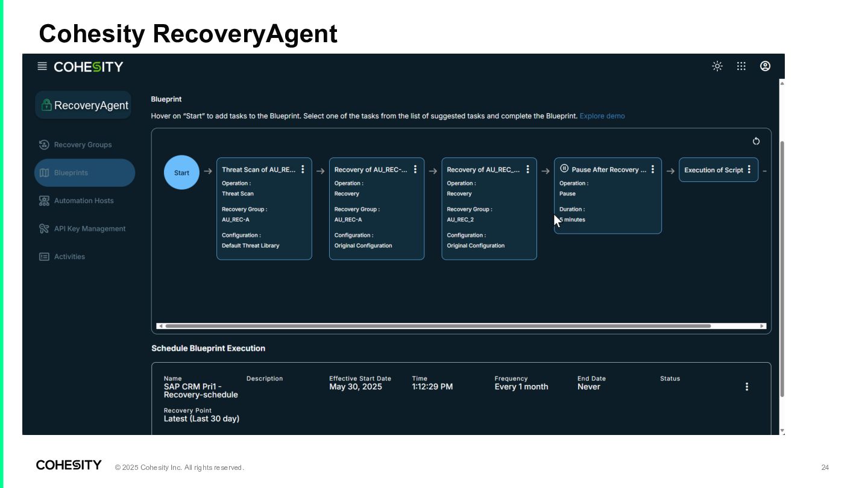
Task: Click the right arrow of horizontal scrollbar
Action: pyautogui.click(x=762, y=326)
